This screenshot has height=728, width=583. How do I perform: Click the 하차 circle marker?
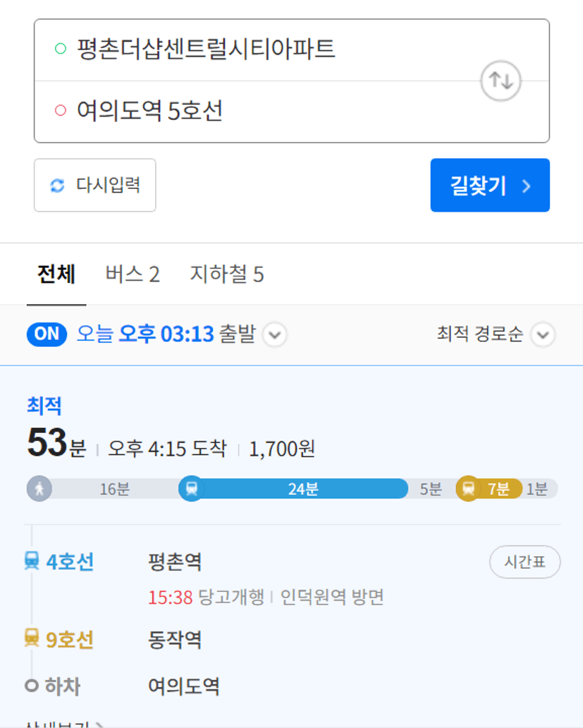coord(32,685)
